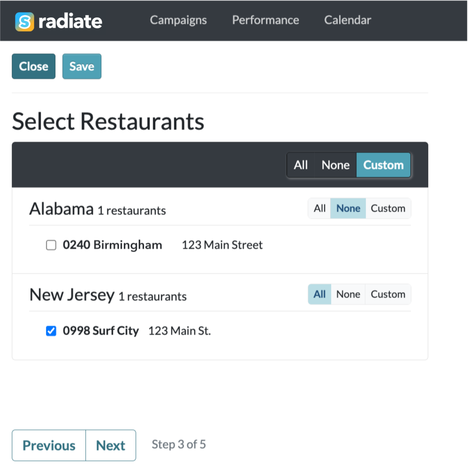This screenshot has height=476, width=468.
Task: Click the radiate brand name text
Action: 70,22
